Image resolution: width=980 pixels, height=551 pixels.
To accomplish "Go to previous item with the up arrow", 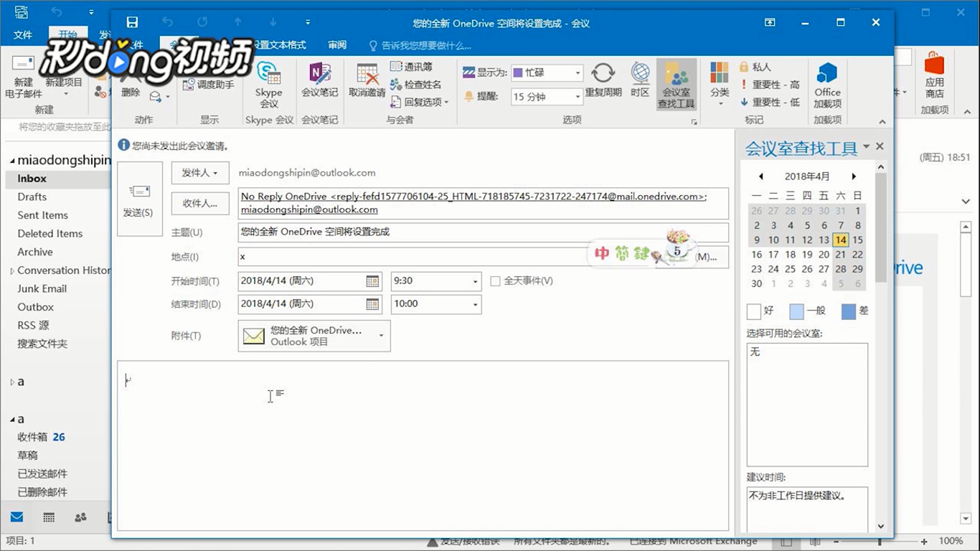I will [x=238, y=22].
